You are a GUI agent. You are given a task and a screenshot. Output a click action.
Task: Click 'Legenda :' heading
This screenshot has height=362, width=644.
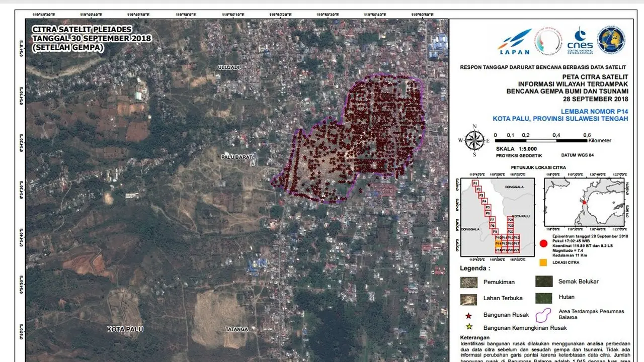(475, 268)
